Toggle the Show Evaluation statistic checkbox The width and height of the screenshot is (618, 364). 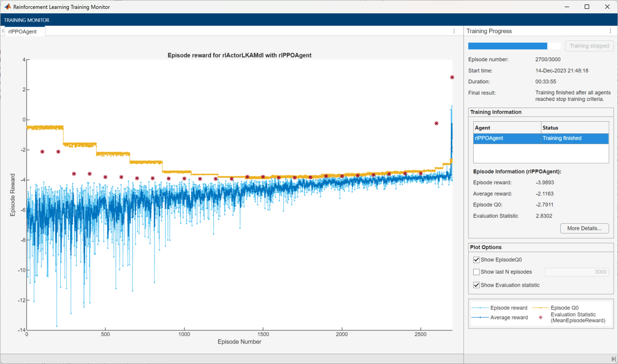click(x=476, y=285)
